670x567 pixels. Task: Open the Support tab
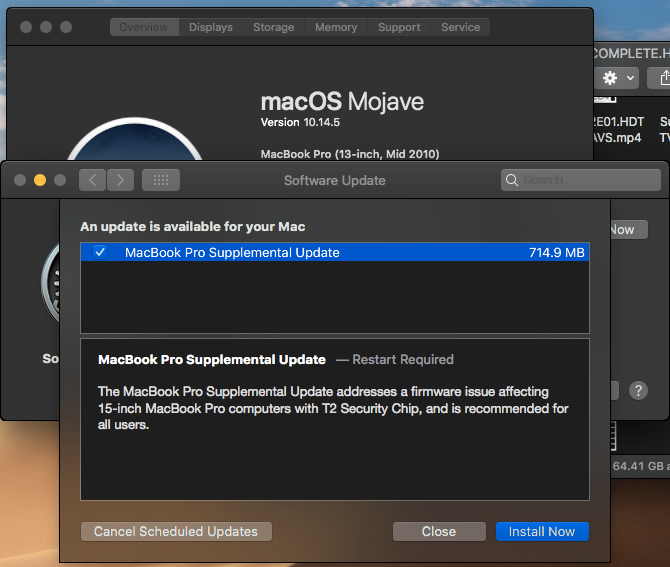(399, 27)
